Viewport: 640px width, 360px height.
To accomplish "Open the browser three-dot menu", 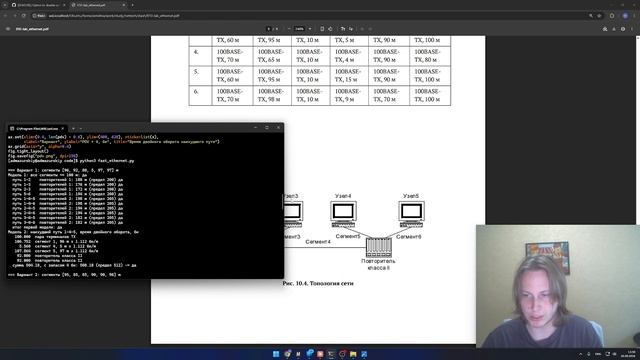I will (635, 16).
